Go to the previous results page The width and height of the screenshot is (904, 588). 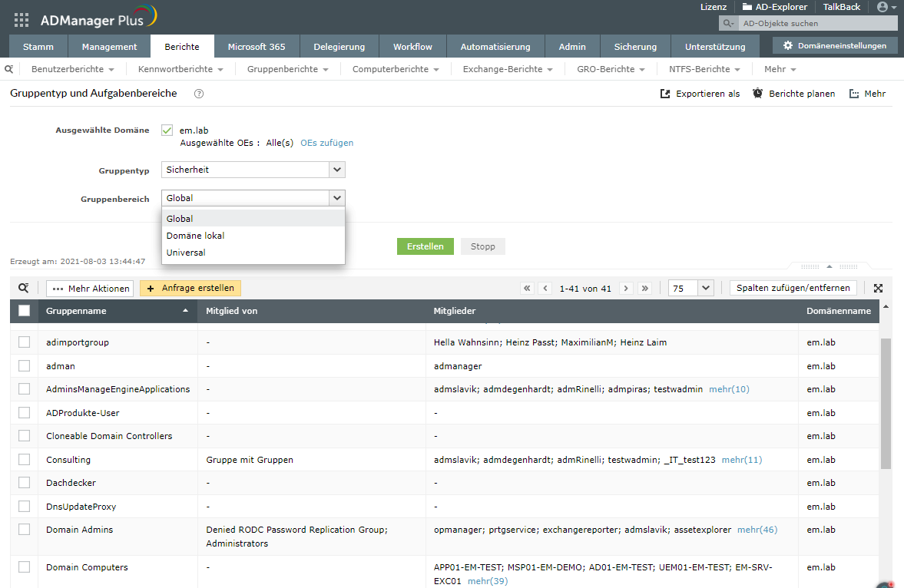(545, 288)
